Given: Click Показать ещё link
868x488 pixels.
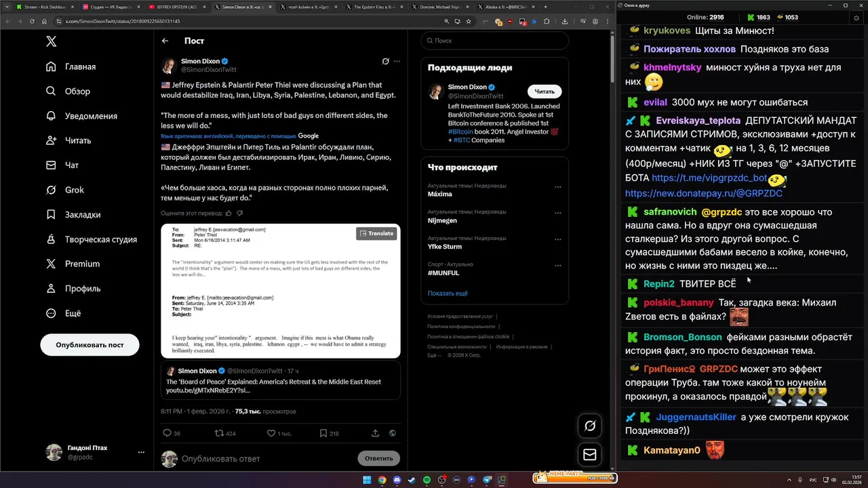Looking at the screenshot, I should point(448,293).
